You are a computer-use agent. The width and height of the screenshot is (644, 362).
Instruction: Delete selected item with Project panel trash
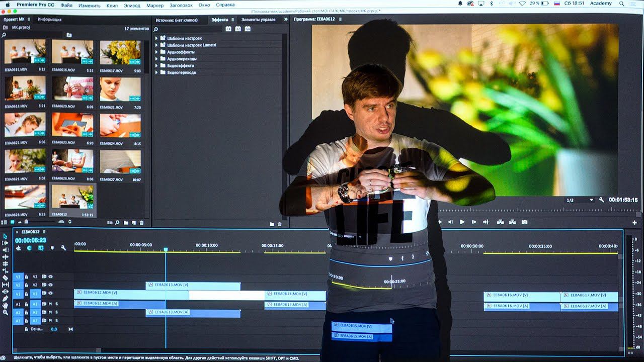(x=141, y=223)
